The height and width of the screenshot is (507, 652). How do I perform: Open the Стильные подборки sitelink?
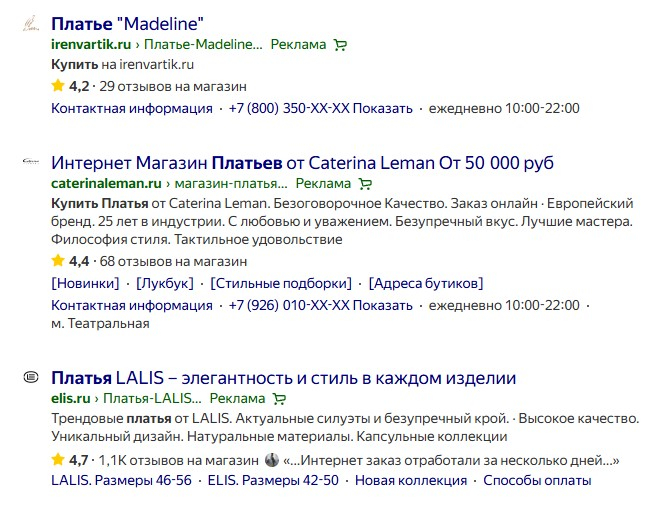tap(281, 283)
